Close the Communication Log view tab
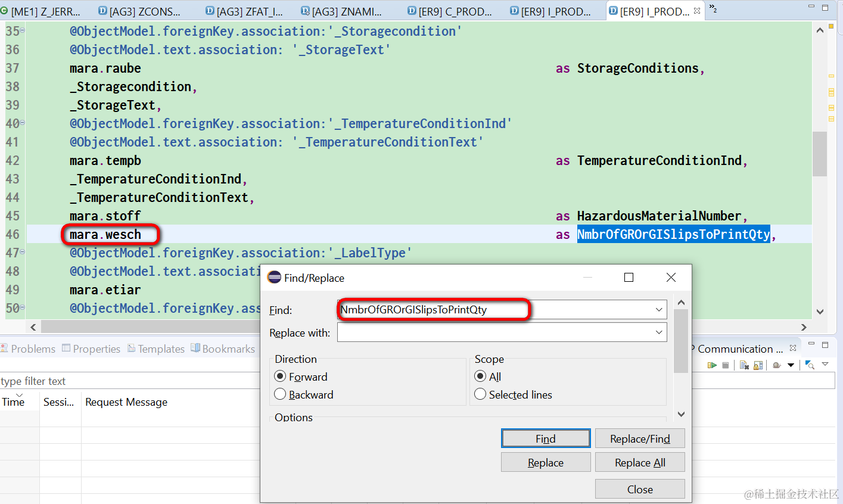This screenshot has width=843, height=504. tap(793, 348)
